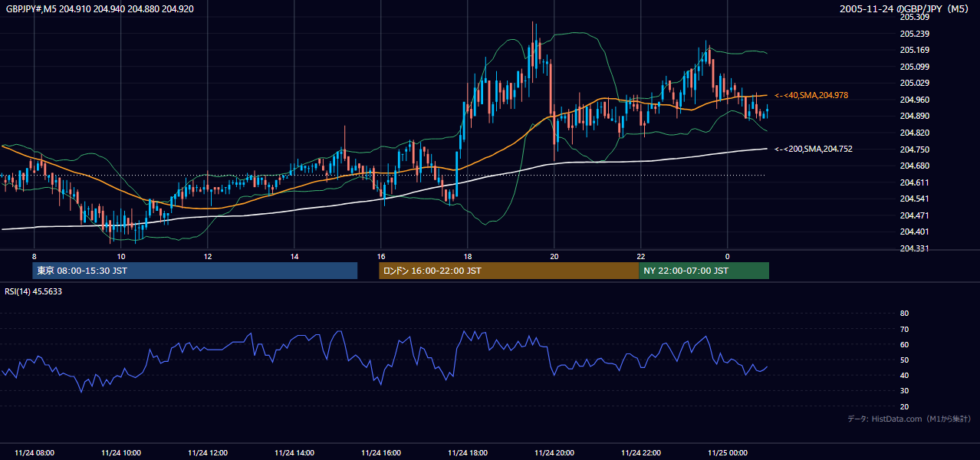
Task: Select the London 16:00-22:00 JST session bar
Action: (x=508, y=271)
